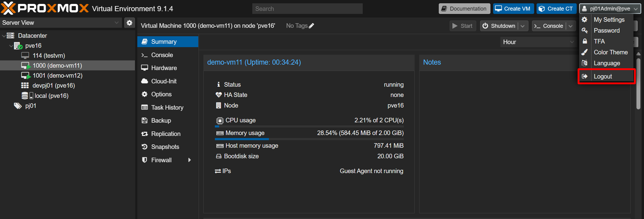Collapse the pve16 node in tree
The height and width of the screenshot is (219, 644).
(11, 46)
